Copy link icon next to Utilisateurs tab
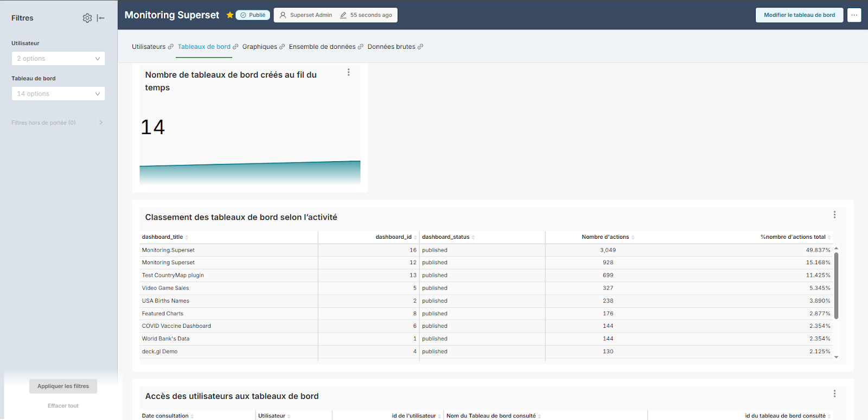This screenshot has width=868, height=420. (x=170, y=47)
